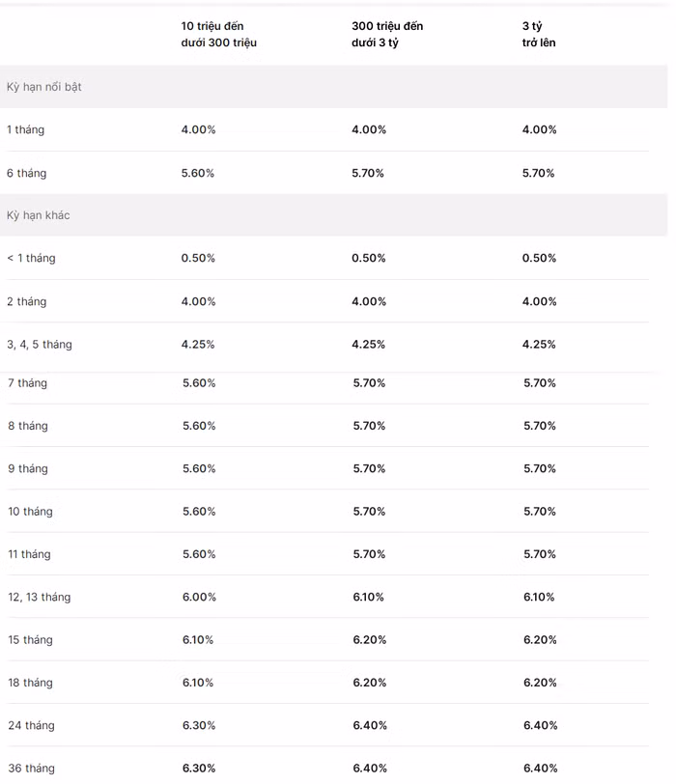676x784 pixels.
Task: Click the 6.30% rate in the 24 tháng row
Action: point(199,725)
